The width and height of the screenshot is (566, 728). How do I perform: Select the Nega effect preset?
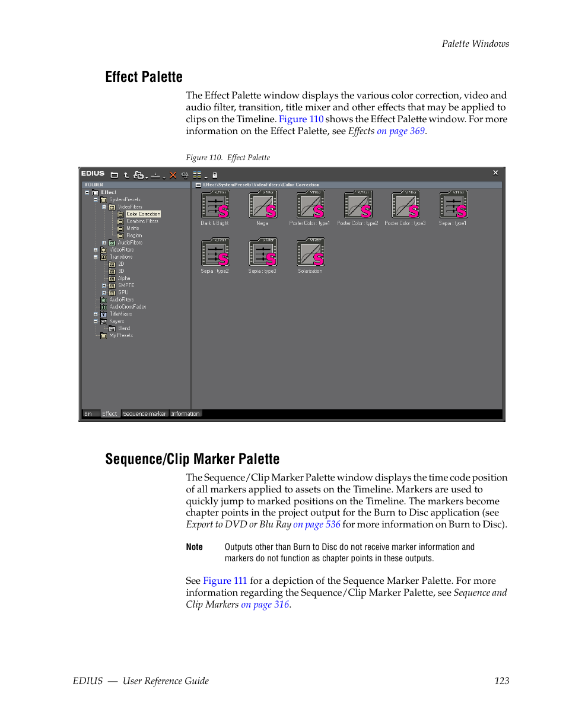pyautogui.click(x=263, y=208)
